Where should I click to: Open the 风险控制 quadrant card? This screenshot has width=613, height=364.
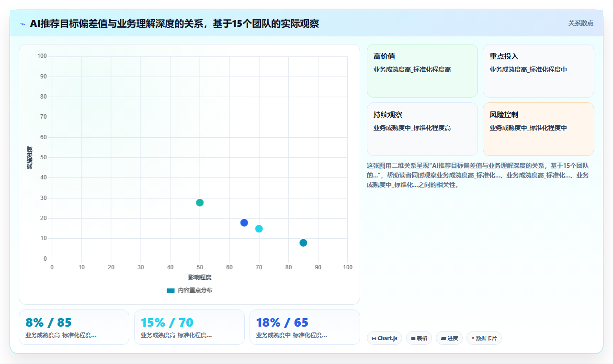(538, 129)
